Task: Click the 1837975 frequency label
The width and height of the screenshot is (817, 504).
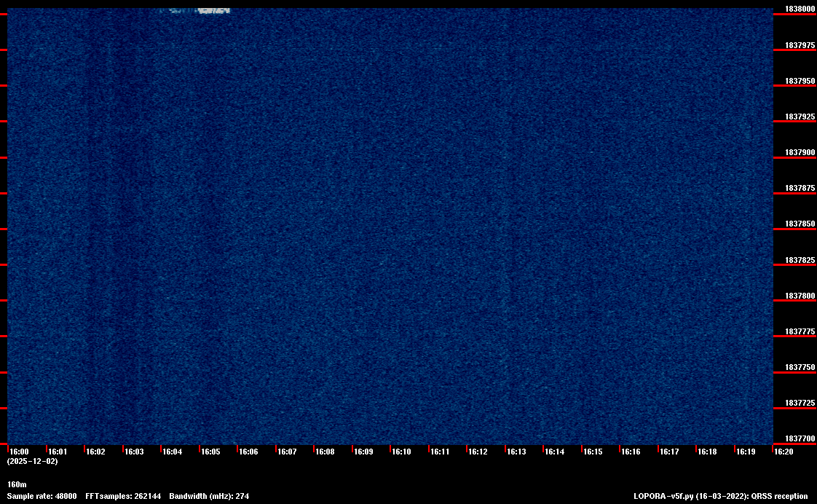Action: (x=800, y=45)
